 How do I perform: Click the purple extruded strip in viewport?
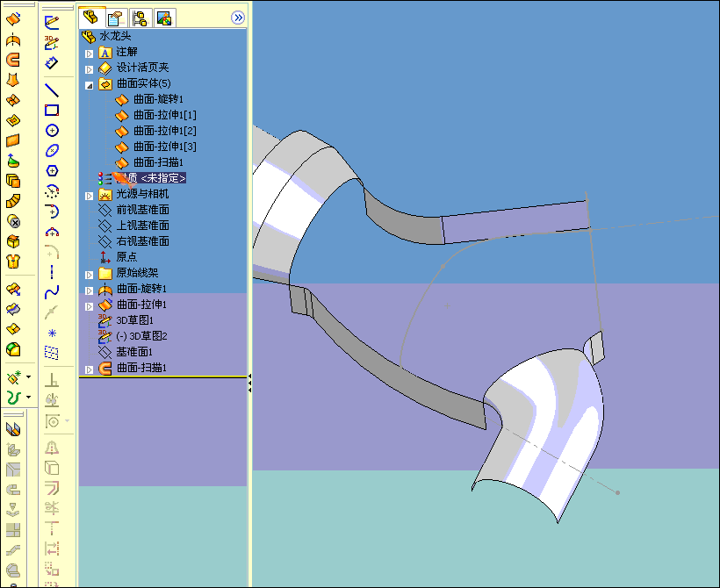pyautogui.click(x=515, y=221)
